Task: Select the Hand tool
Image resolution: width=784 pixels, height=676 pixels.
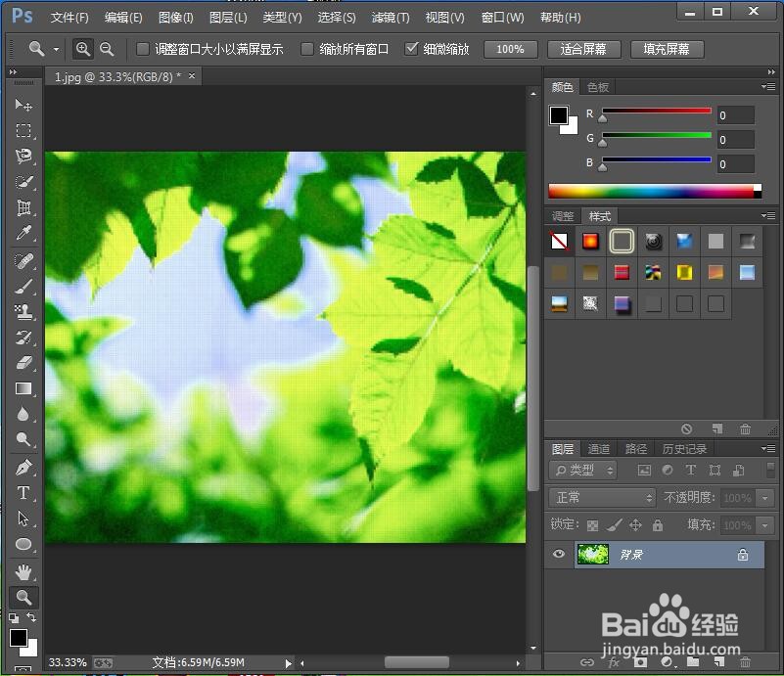Action: [x=23, y=571]
